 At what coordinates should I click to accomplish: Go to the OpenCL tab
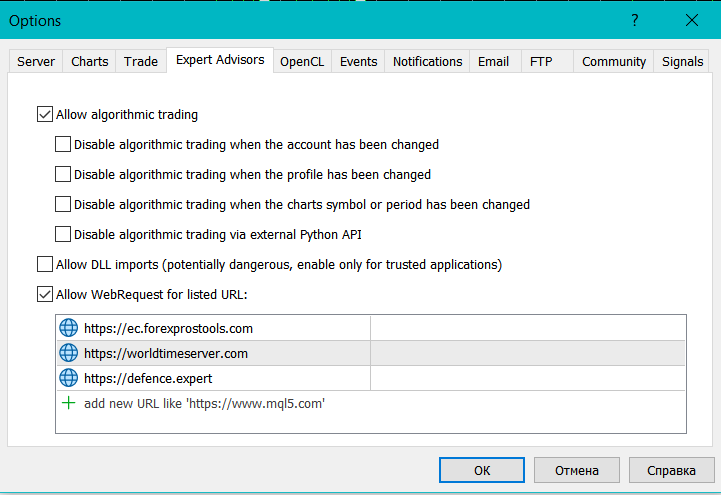pos(302,62)
